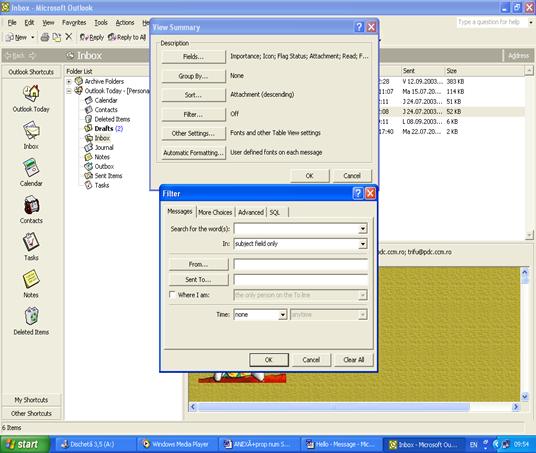Switch to the Messages tab
Viewport: 536px width, 453px height.
(x=179, y=212)
